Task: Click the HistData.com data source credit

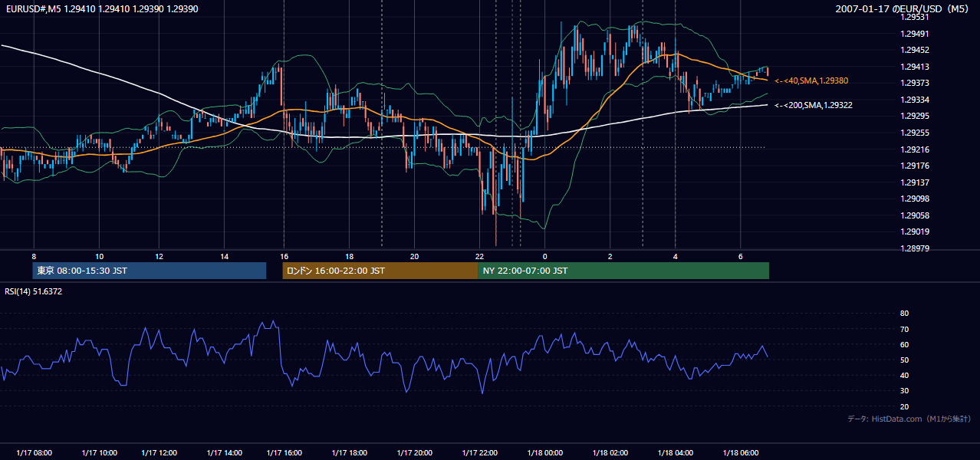Action: coord(909,419)
